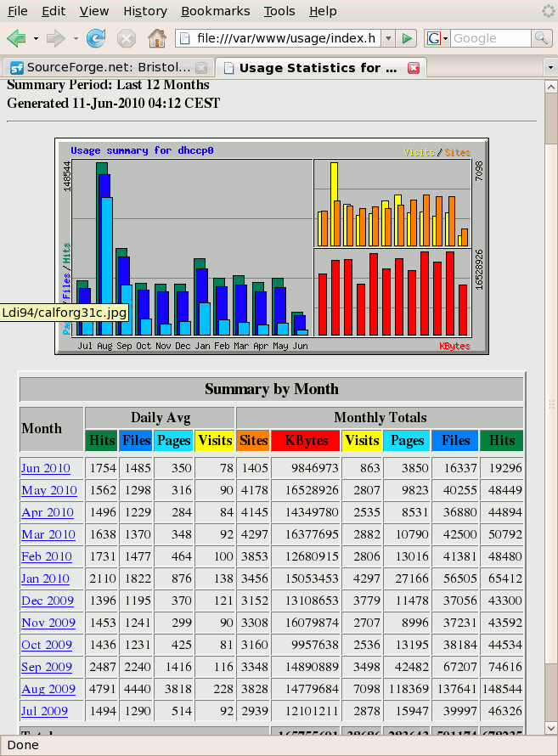Click the red KBytes column header
558x756 pixels.
point(306,441)
